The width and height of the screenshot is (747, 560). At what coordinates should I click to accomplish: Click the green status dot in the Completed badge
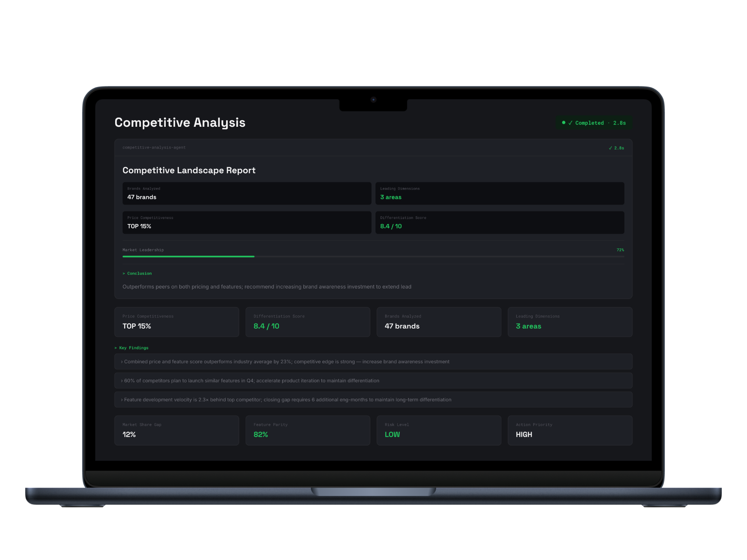[x=564, y=123]
